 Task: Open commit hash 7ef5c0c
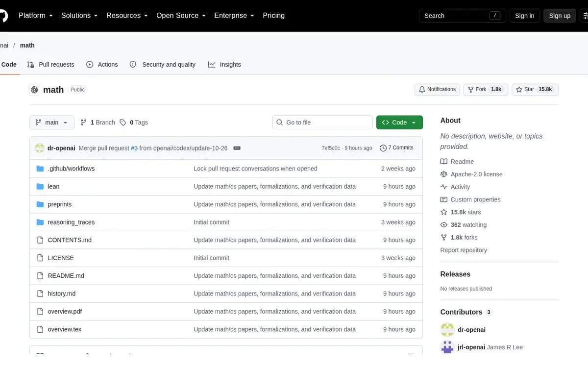[331, 148]
